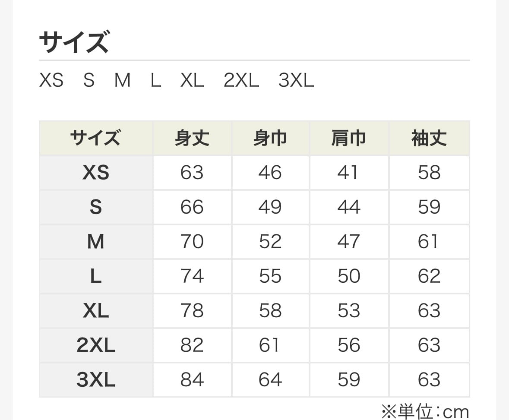Viewport: 509px width, 420px height.
Task: Click the 肩巾 column header
Action: point(348,139)
